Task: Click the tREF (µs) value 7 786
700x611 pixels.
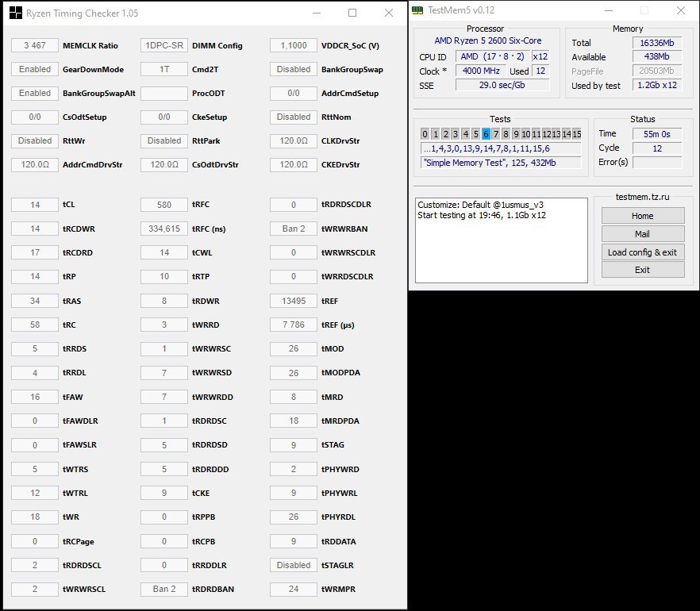Action: coord(294,325)
